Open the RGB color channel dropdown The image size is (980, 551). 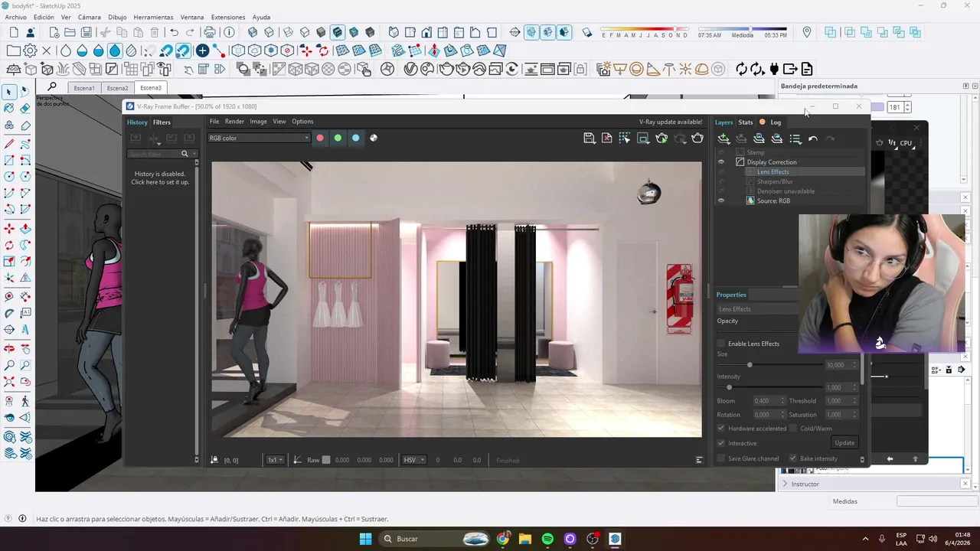click(x=259, y=138)
